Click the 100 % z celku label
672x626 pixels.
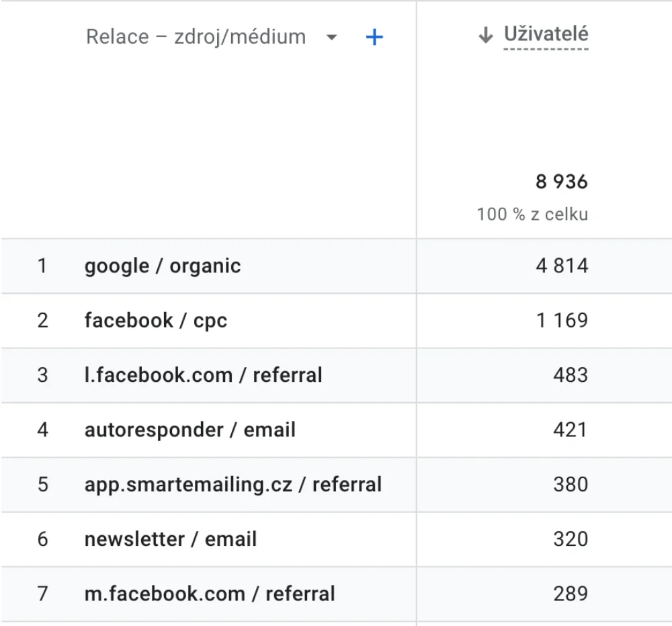[532, 214]
